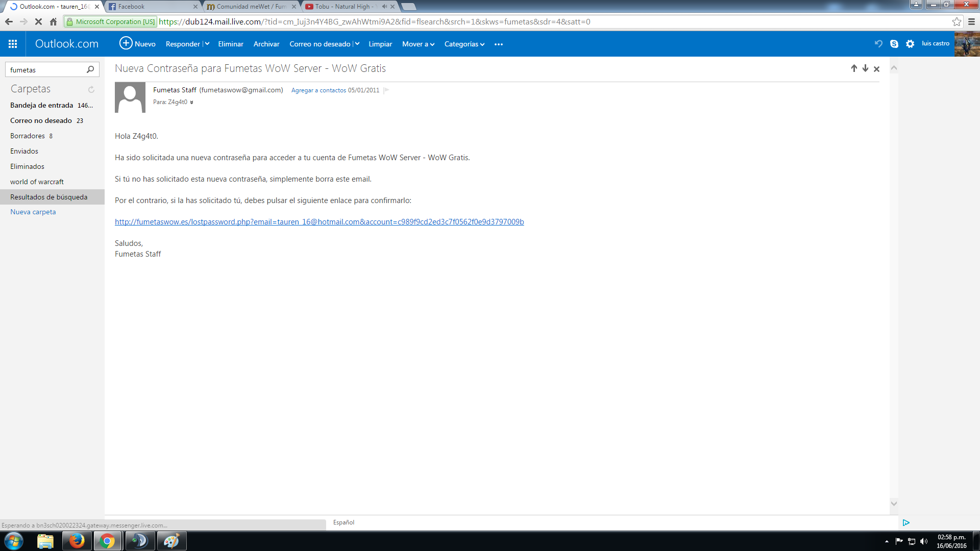Show hidden tray icons
Image resolution: width=980 pixels, height=551 pixels.
(x=887, y=541)
